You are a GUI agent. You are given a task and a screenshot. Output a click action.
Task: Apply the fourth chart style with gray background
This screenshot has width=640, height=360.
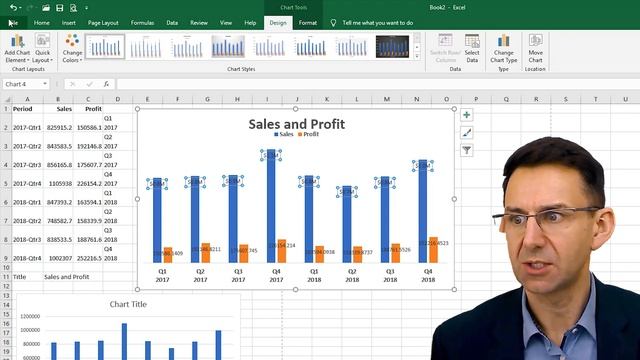(228, 47)
